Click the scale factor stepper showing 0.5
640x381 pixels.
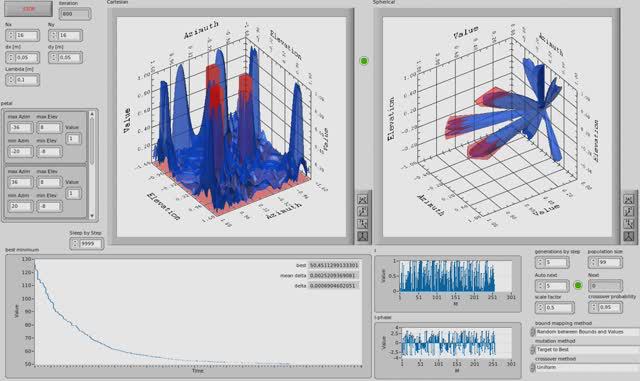point(555,307)
